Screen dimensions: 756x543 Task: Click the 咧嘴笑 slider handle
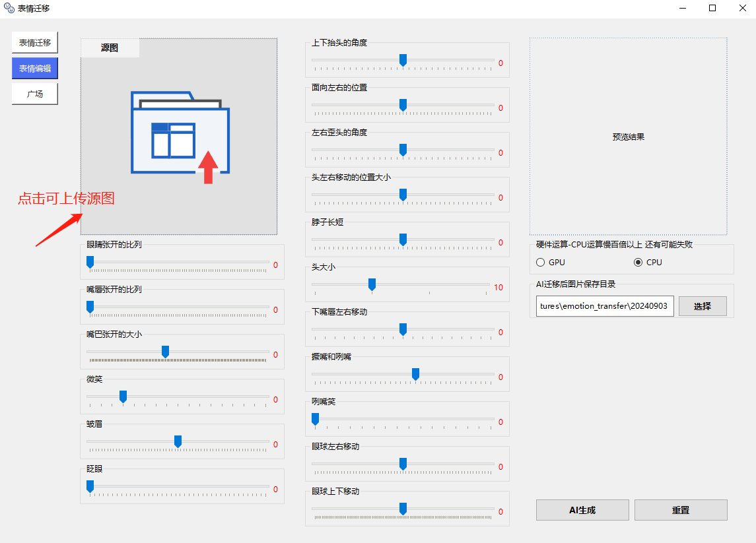pyautogui.click(x=316, y=419)
